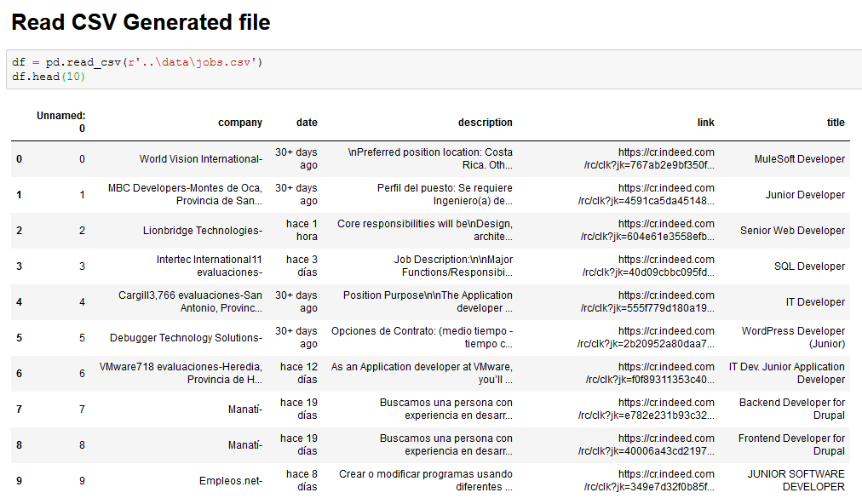Screen dimensions: 862x504
Task: Click the bold row index 5
Action: tap(20, 337)
